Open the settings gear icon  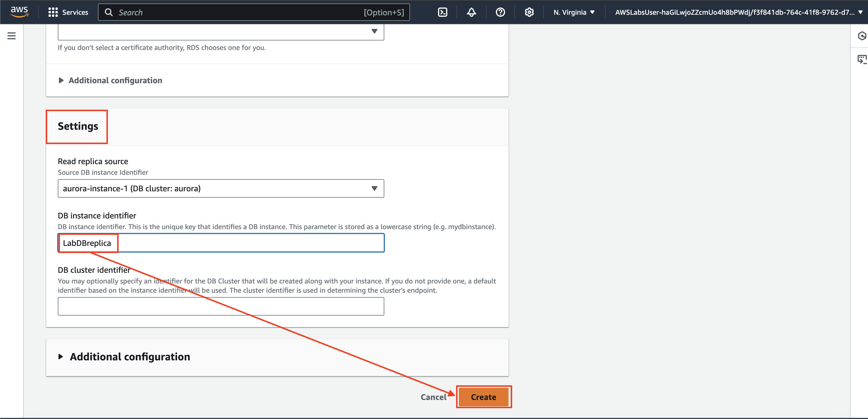pos(529,12)
